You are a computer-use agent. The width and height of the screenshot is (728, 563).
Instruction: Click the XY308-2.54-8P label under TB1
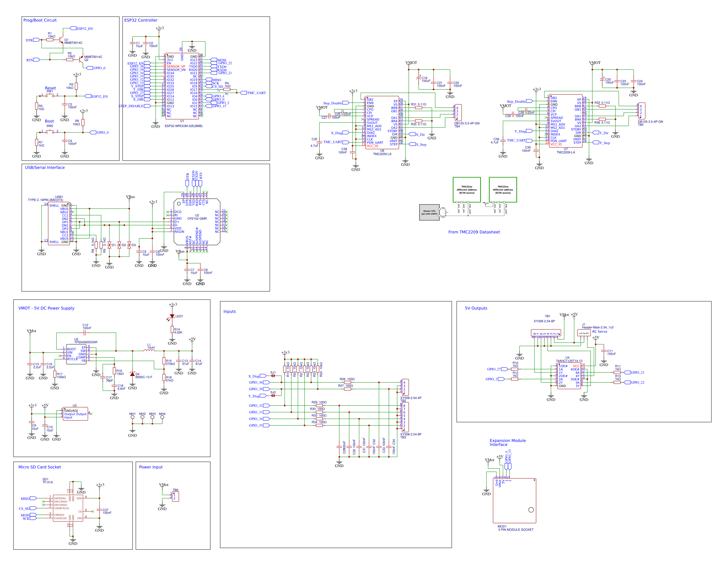point(544,321)
